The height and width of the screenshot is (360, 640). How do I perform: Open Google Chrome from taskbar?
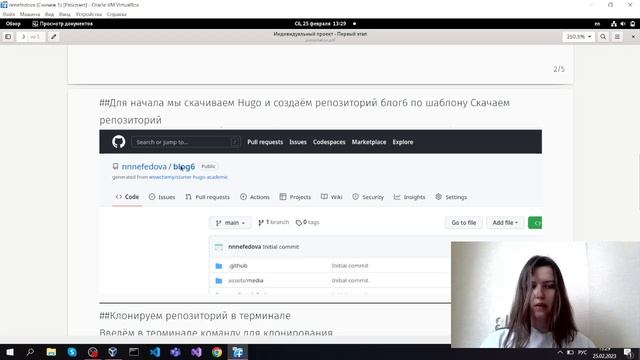217,352
